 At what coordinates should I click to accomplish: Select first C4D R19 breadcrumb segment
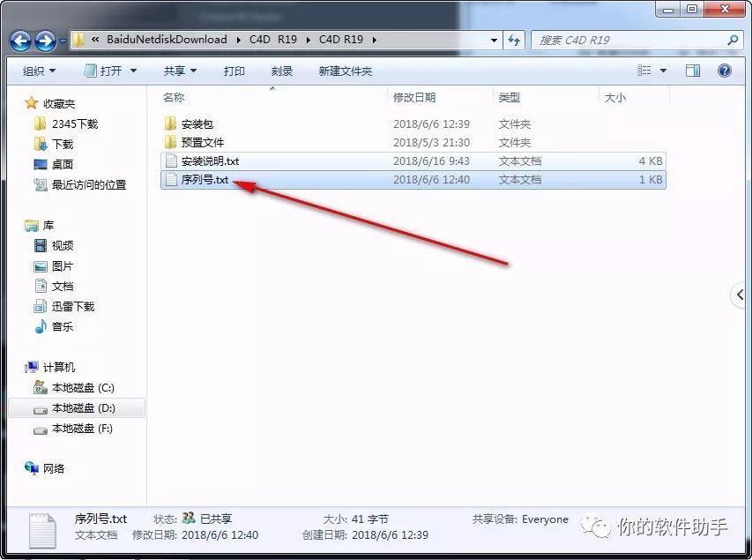click(273, 40)
